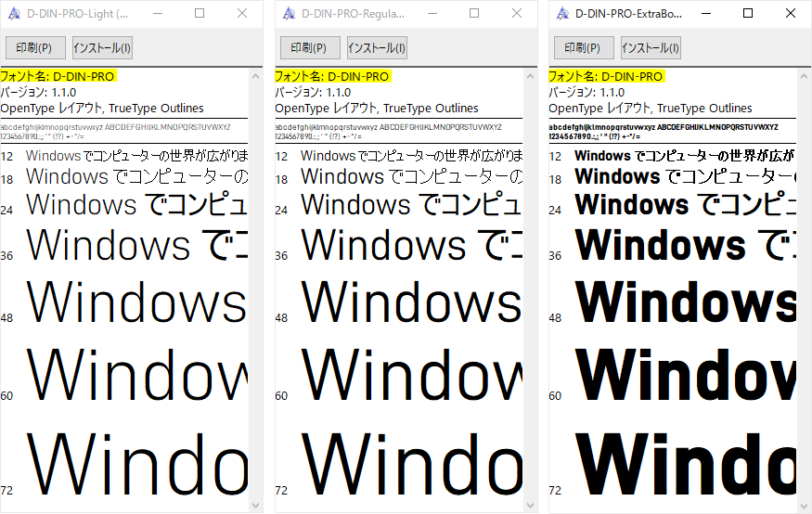Click OpenType レイアウト line in Light window
812x514 pixels.
pyautogui.click(x=102, y=109)
